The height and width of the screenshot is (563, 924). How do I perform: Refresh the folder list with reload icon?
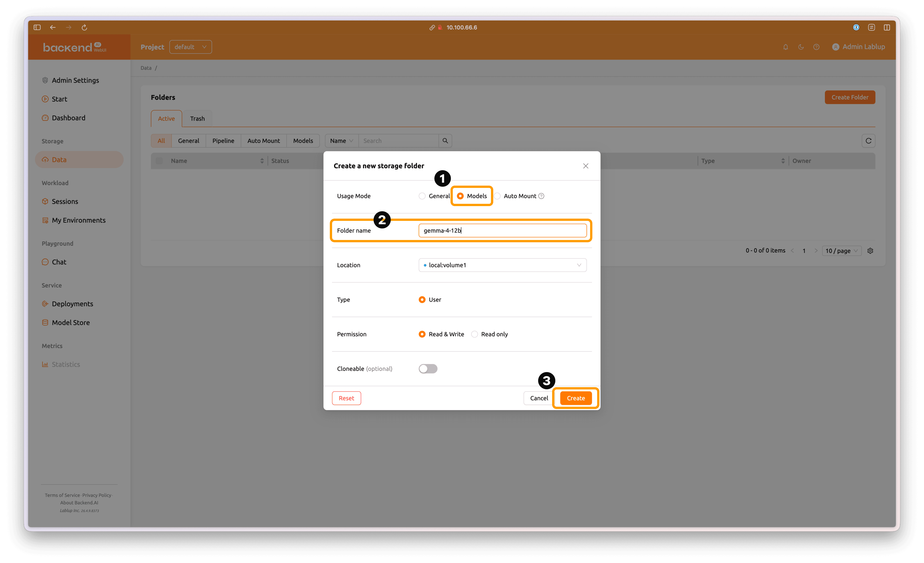869,141
